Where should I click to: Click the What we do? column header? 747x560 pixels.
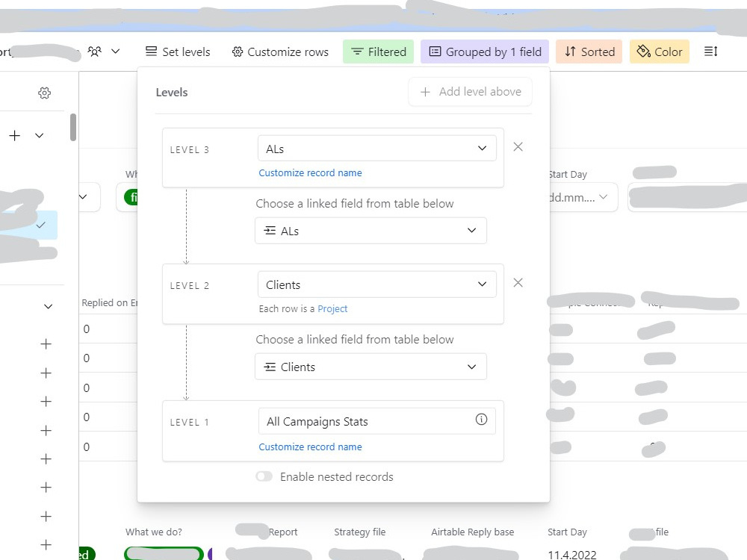click(153, 532)
